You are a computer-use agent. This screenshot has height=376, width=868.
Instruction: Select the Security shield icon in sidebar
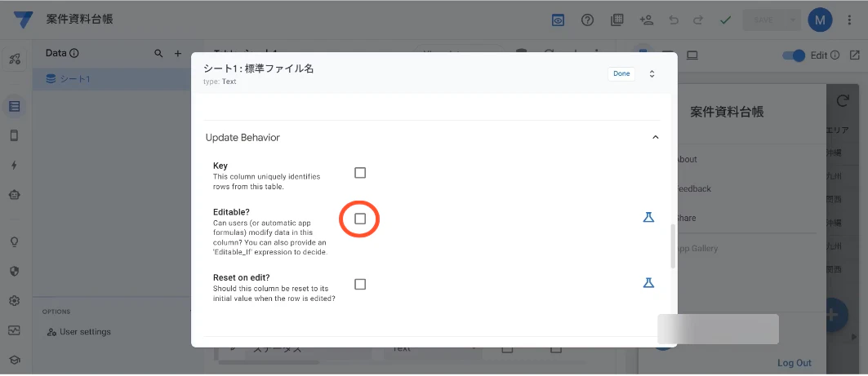click(x=15, y=271)
